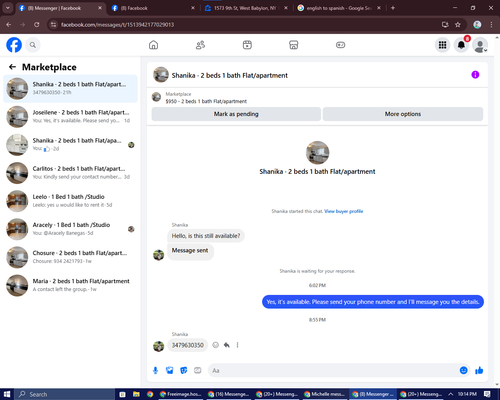The width and height of the screenshot is (500, 400).
Task: Show hidden system tray icons
Action: pos(450,394)
